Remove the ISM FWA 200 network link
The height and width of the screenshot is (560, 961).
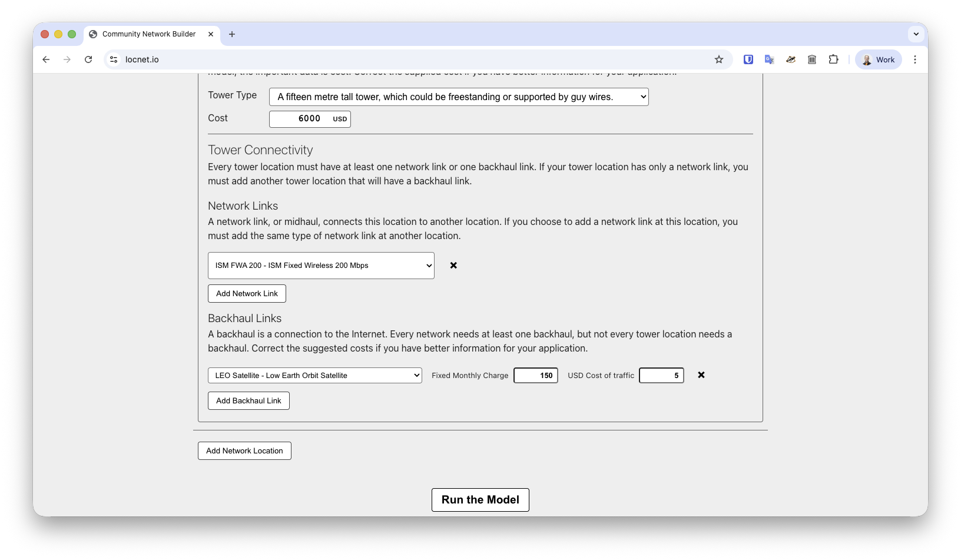point(453,265)
